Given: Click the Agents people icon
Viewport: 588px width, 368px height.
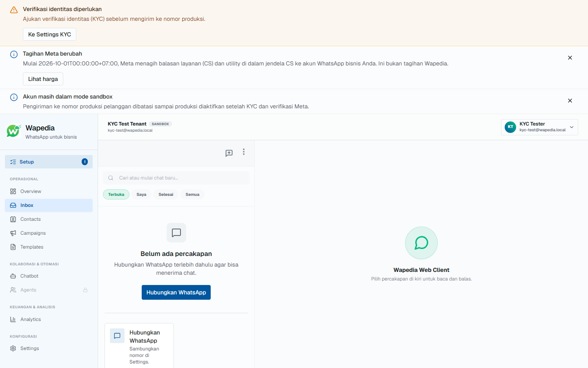Looking at the screenshot, I should point(13,290).
